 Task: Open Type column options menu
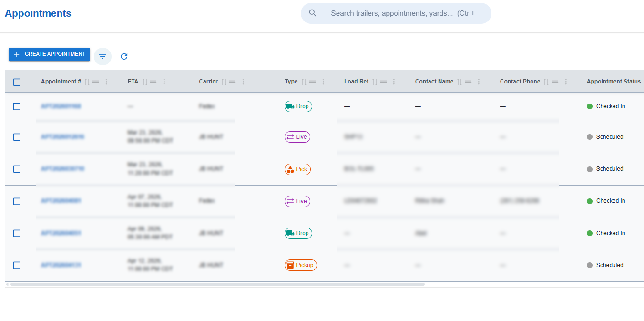[323, 82]
